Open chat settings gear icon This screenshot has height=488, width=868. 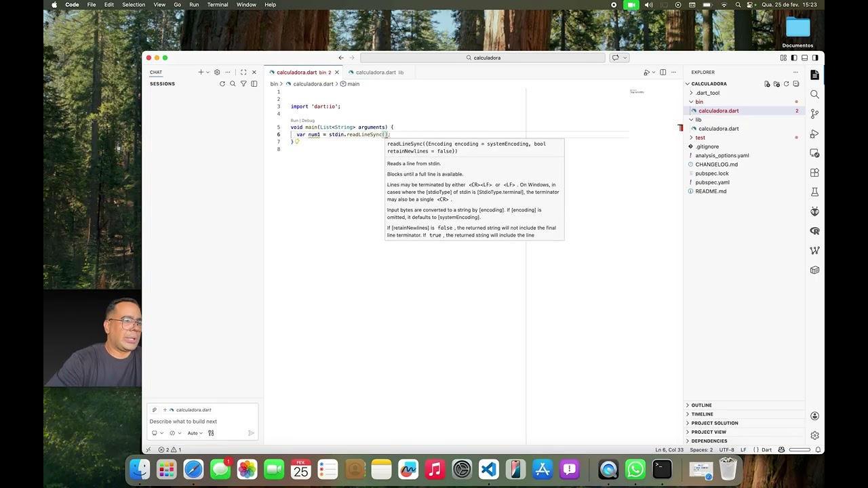[217, 73]
